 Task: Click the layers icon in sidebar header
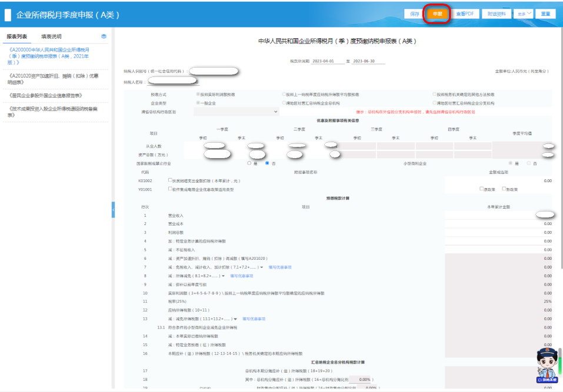pos(104,36)
